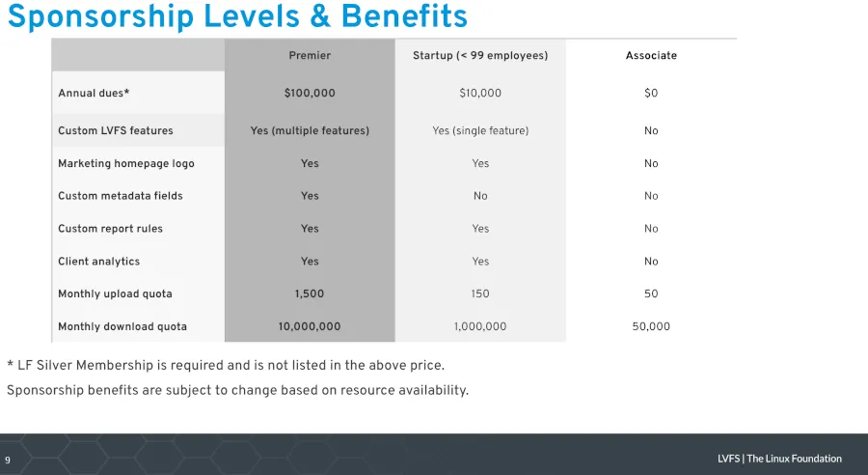
Task: Click the LVFS | The Linux Foundation footer
Action: point(779,459)
